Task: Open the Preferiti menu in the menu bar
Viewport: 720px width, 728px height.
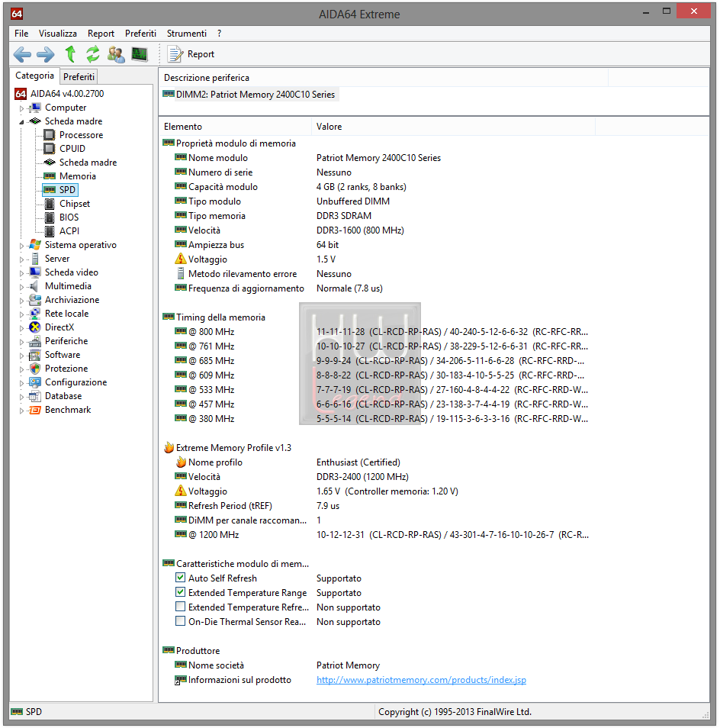Action: coord(140,34)
